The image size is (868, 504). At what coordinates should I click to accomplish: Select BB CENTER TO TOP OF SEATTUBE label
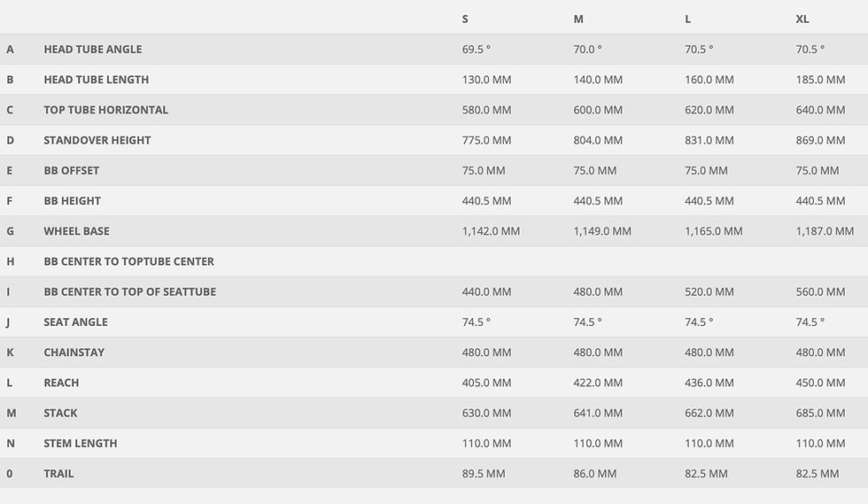[x=130, y=292]
